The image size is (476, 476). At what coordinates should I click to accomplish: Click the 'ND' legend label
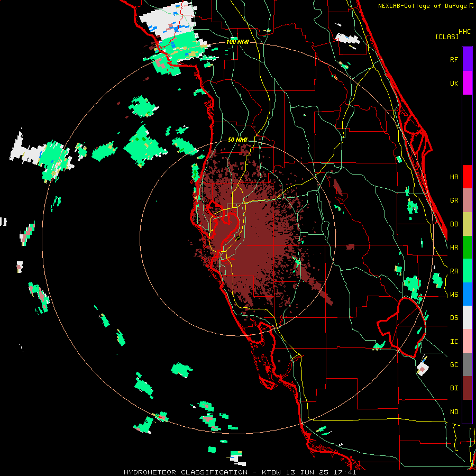454,412
